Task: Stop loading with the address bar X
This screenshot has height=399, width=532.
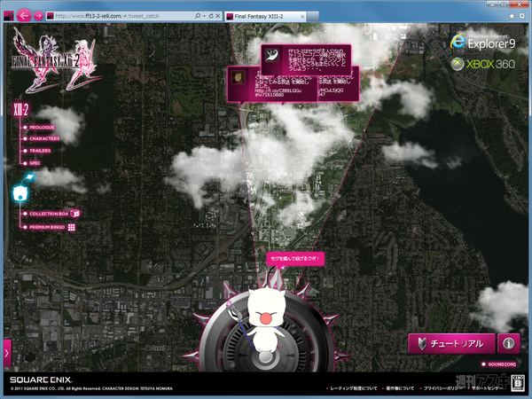Action: 218,16
